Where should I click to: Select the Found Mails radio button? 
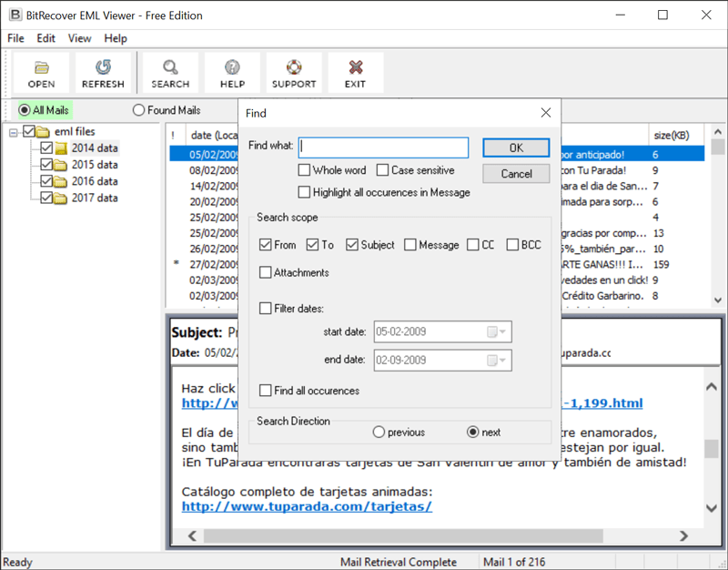click(138, 110)
